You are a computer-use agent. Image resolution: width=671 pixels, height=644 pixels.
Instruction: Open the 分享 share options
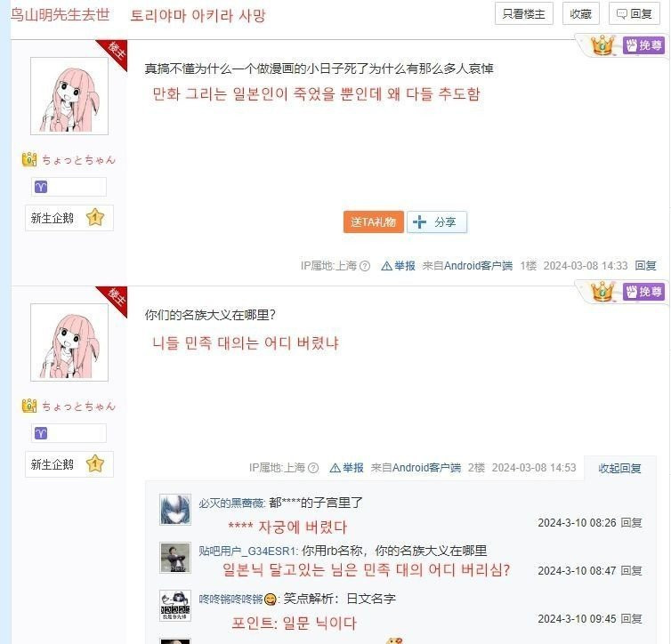pos(436,222)
